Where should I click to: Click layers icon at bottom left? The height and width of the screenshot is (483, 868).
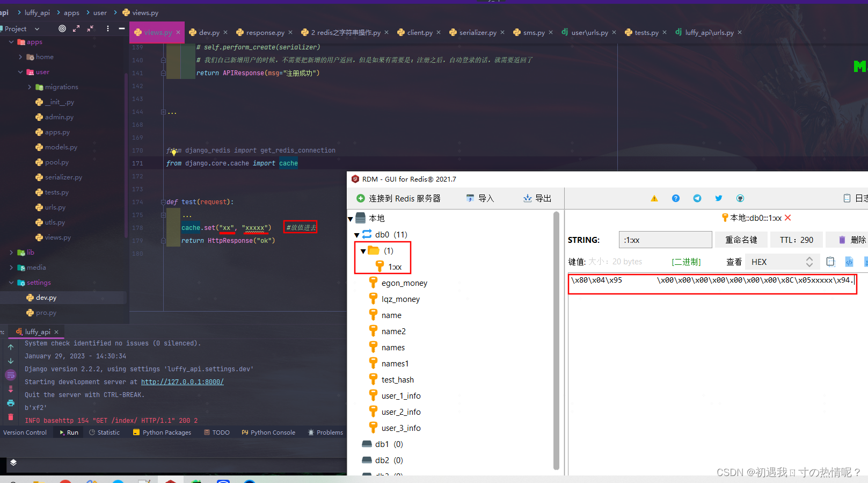click(x=13, y=463)
